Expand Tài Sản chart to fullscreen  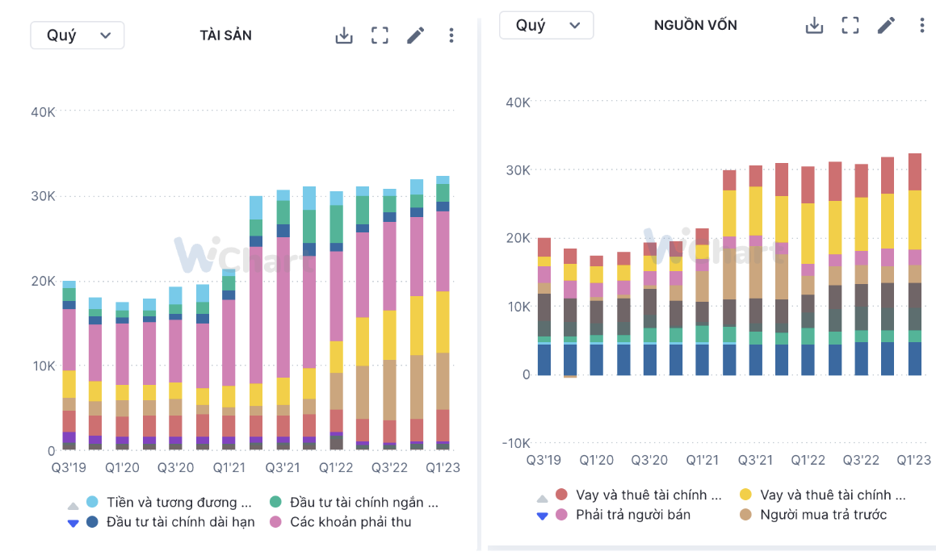(380, 36)
